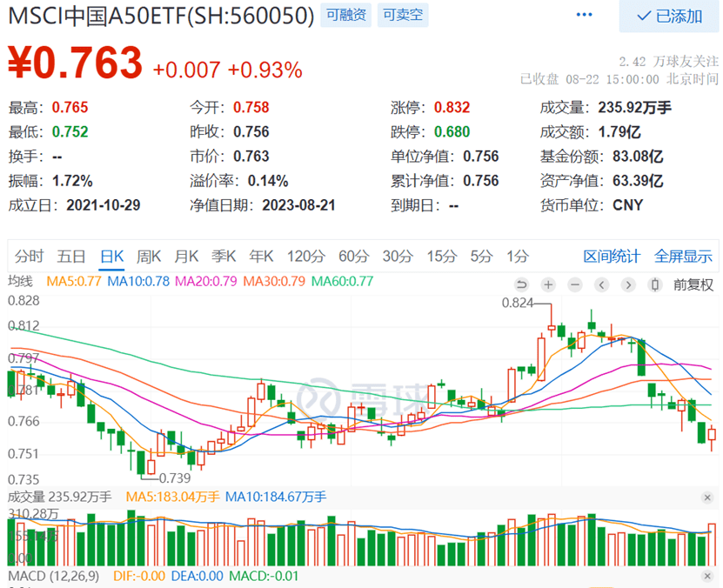
Task: Switch to the 分时 intraday tab
Action: (x=29, y=256)
